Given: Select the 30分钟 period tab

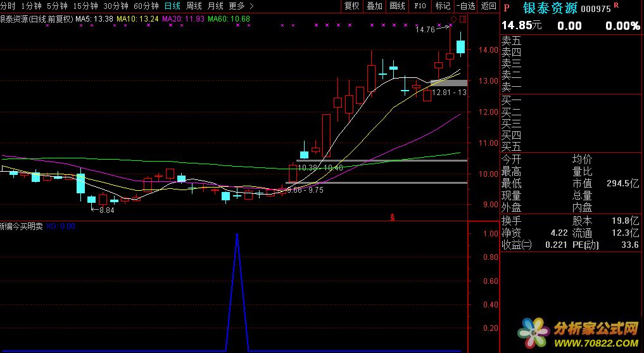Looking at the screenshot, I should [x=116, y=6].
